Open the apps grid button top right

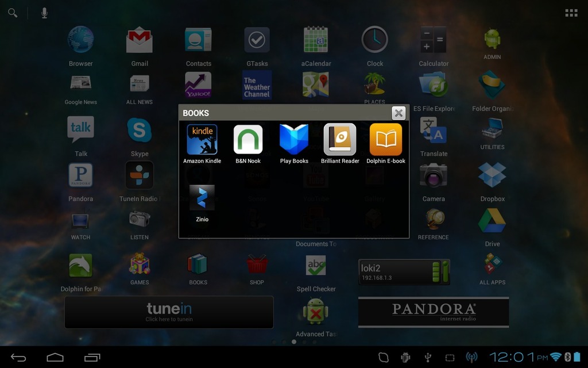(571, 13)
